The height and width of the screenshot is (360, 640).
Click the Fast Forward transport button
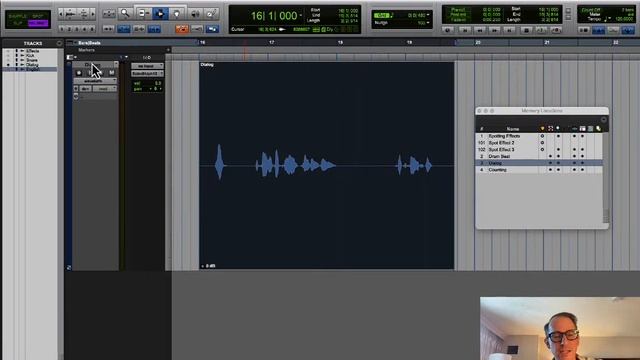point(494,30)
